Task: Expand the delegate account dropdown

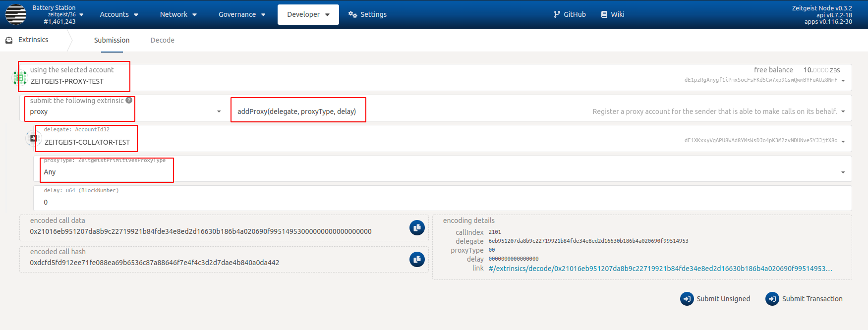Action: (x=843, y=142)
